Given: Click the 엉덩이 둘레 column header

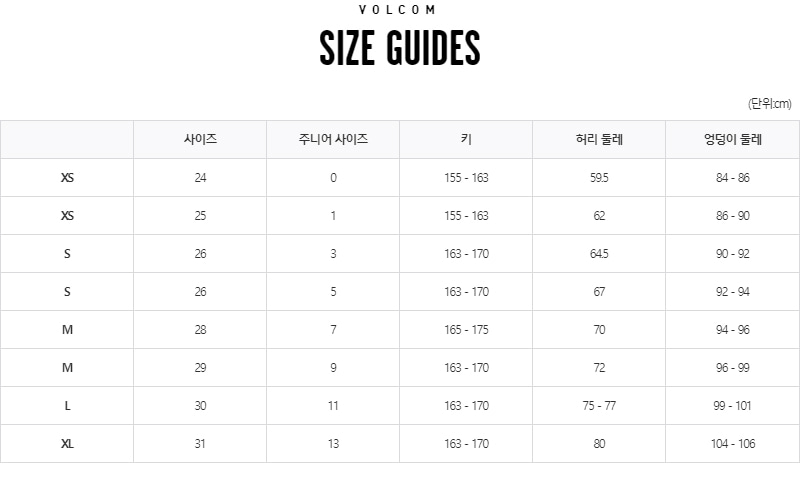Looking at the screenshot, I should click(x=733, y=139).
